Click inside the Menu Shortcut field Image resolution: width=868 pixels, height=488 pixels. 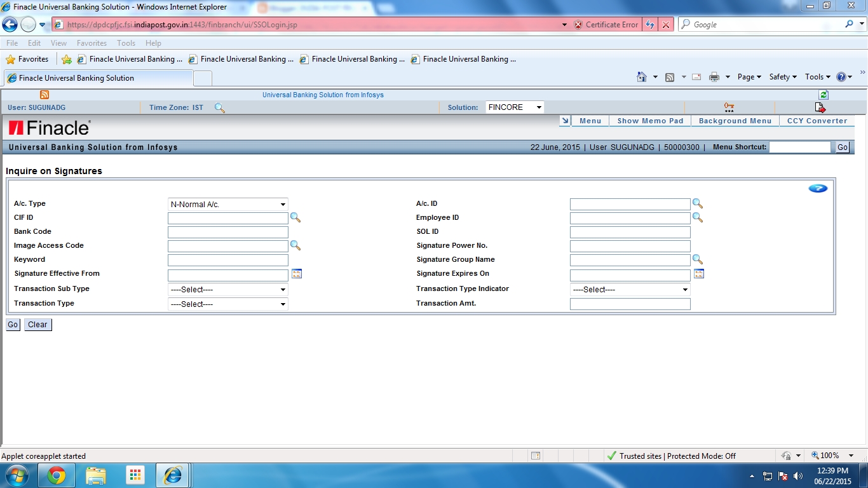[800, 147]
